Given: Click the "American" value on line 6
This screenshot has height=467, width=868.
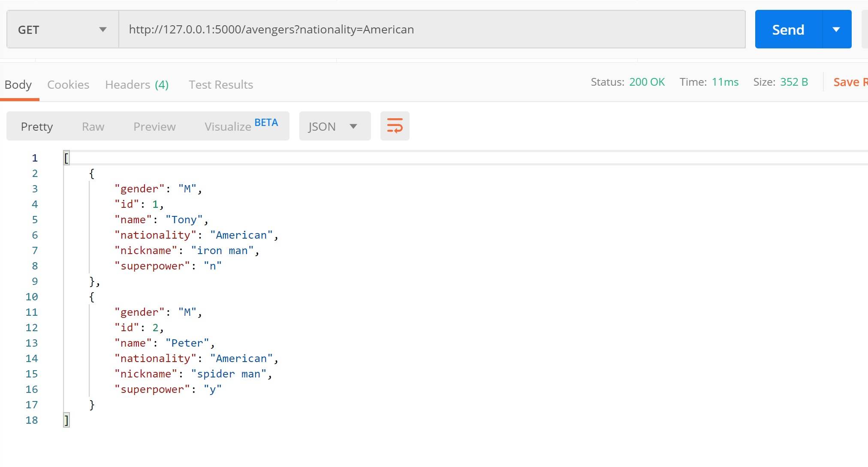Looking at the screenshot, I should click(241, 235).
